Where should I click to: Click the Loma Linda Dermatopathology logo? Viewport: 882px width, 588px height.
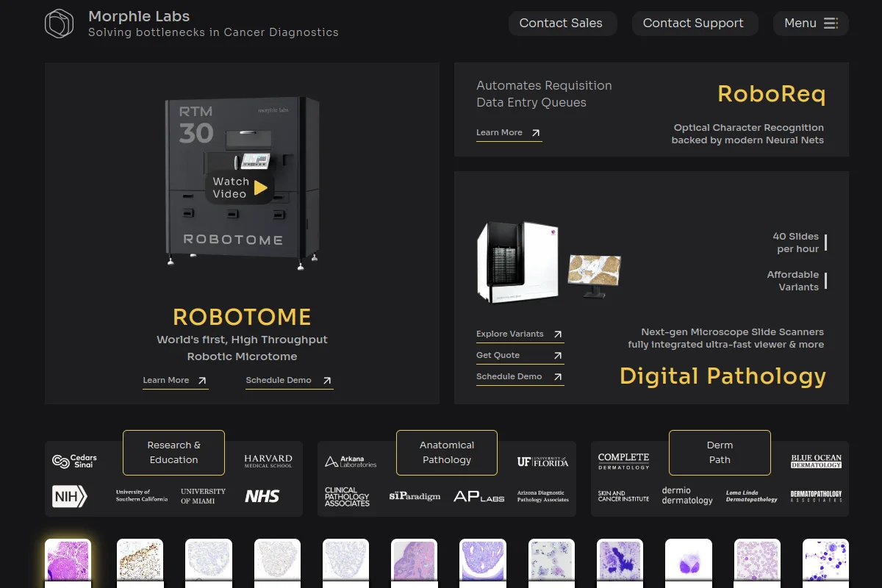751,496
